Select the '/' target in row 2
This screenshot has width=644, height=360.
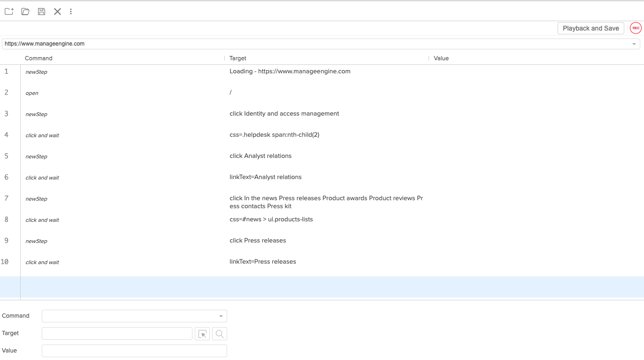(x=230, y=92)
